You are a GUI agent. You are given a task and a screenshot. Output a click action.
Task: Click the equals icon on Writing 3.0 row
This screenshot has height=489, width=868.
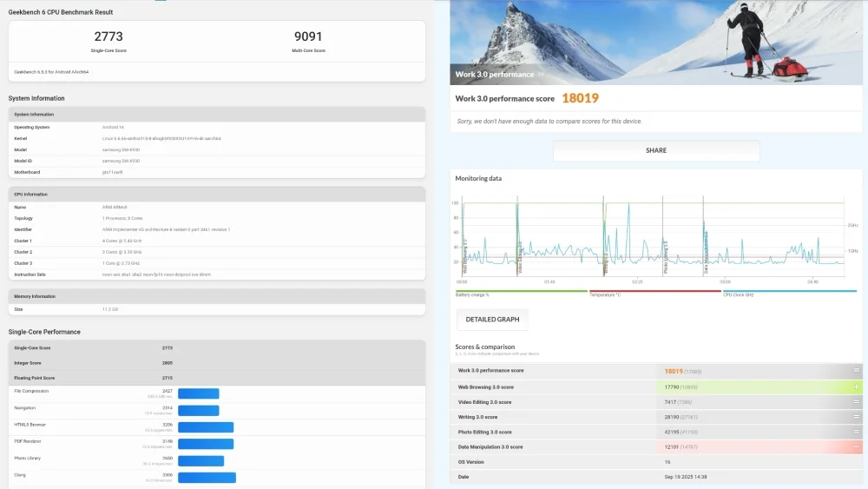857,417
